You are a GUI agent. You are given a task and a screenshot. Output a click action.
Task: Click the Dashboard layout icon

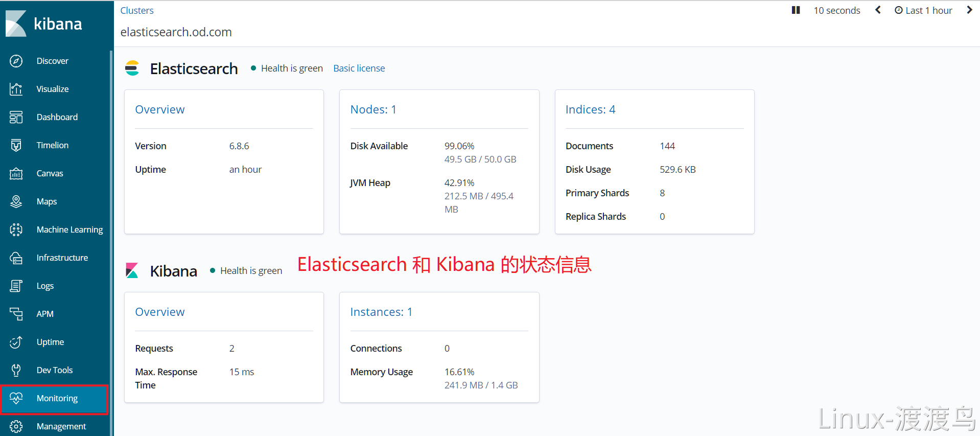16,117
